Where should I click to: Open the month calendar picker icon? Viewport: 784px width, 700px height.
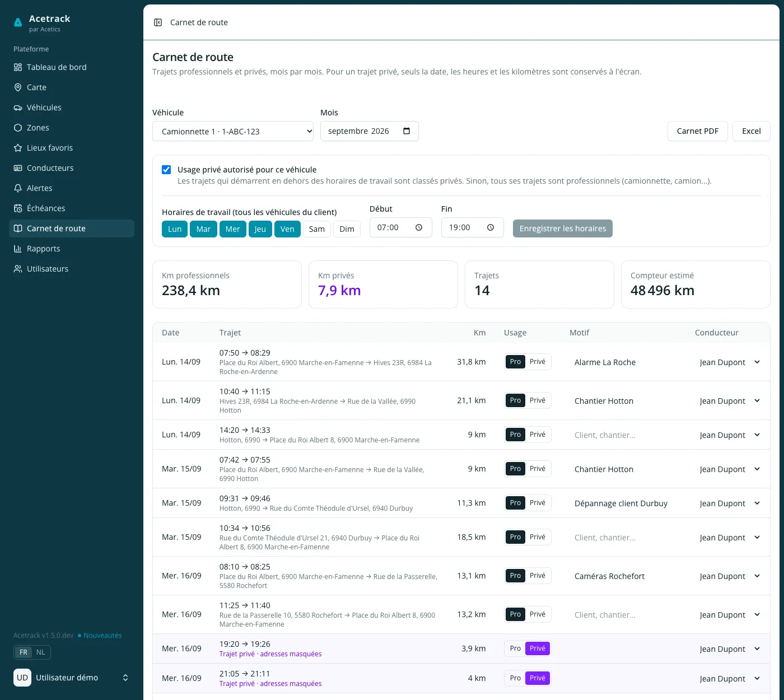tap(407, 131)
